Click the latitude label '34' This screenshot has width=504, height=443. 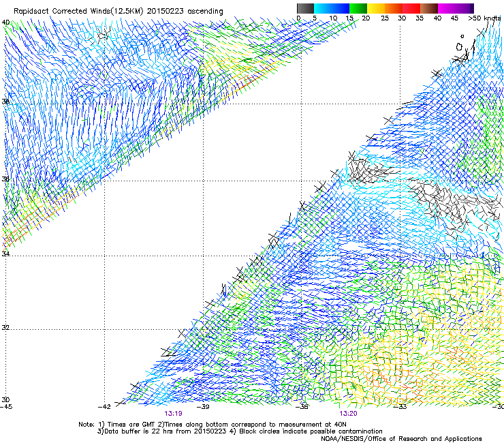5,254
